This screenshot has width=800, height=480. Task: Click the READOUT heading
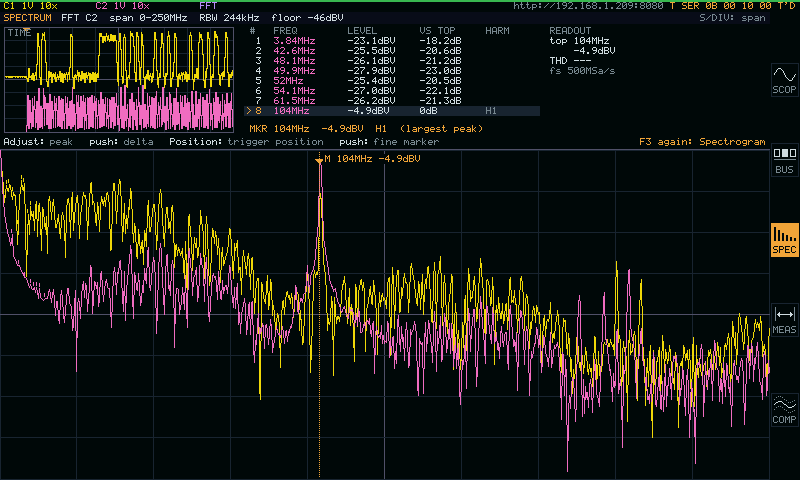point(570,31)
